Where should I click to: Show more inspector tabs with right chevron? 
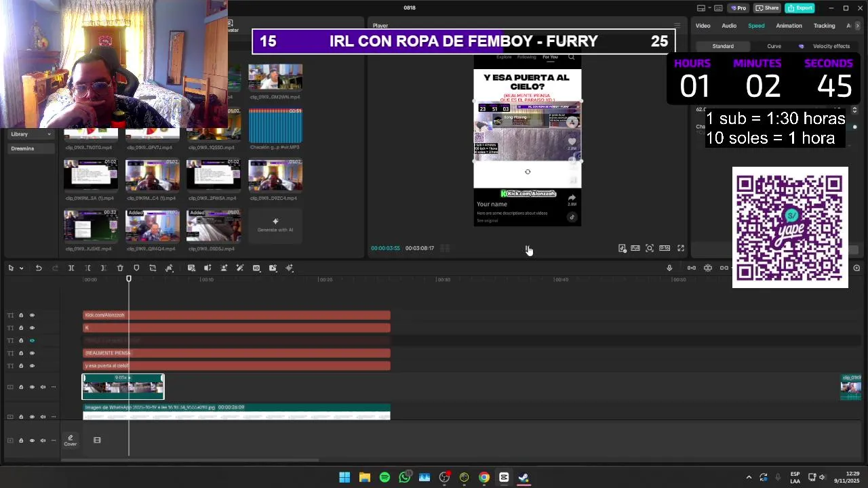click(858, 26)
